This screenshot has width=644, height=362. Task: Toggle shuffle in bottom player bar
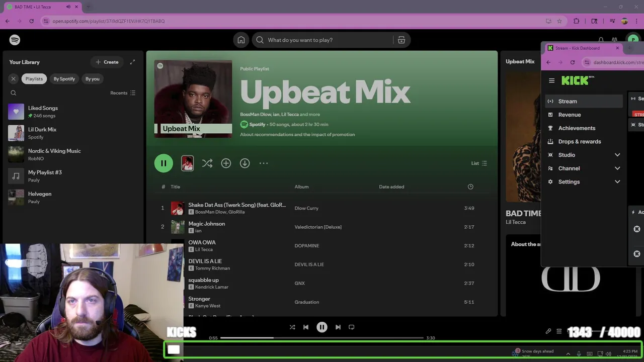(292, 327)
